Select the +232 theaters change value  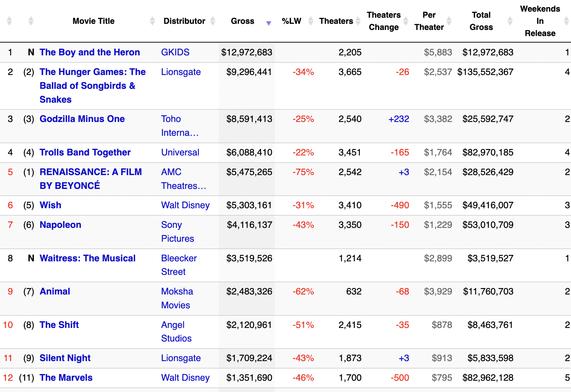pyautogui.click(x=399, y=119)
